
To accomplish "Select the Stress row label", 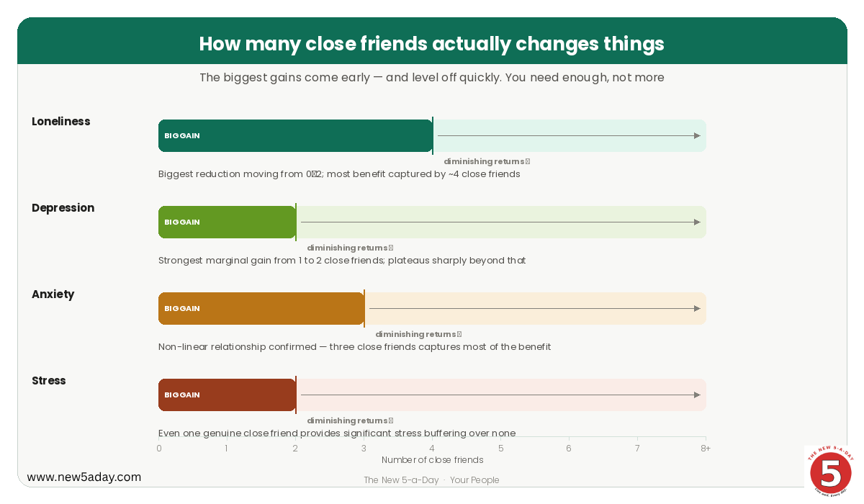I will [49, 381].
